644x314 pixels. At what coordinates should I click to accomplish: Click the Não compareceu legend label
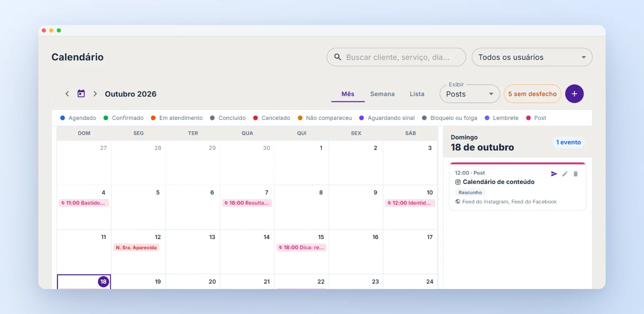[329, 118]
